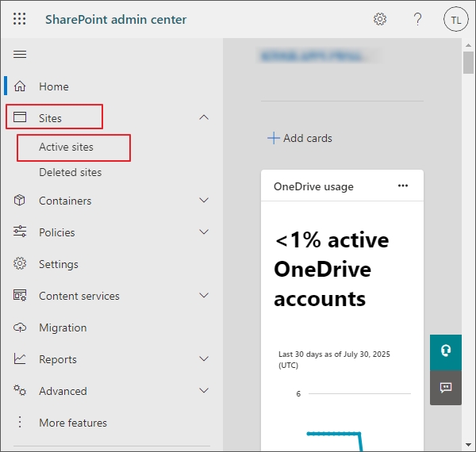Select Advanced label in navigation
The height and width of the screenshot is (452, 476).
point(63,391)
